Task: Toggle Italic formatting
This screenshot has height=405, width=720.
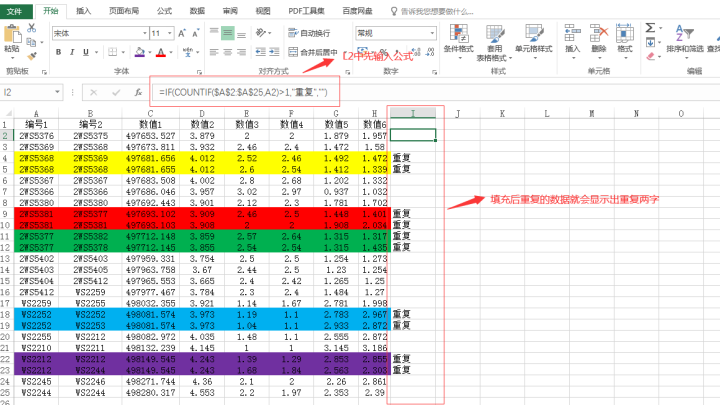Action: (x=72, y=52)
